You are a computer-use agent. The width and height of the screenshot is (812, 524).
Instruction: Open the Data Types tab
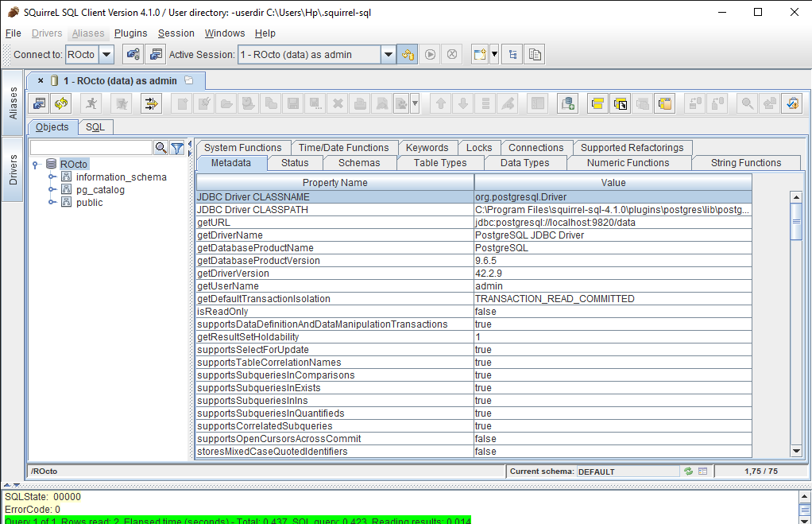[x=524, y=163]
